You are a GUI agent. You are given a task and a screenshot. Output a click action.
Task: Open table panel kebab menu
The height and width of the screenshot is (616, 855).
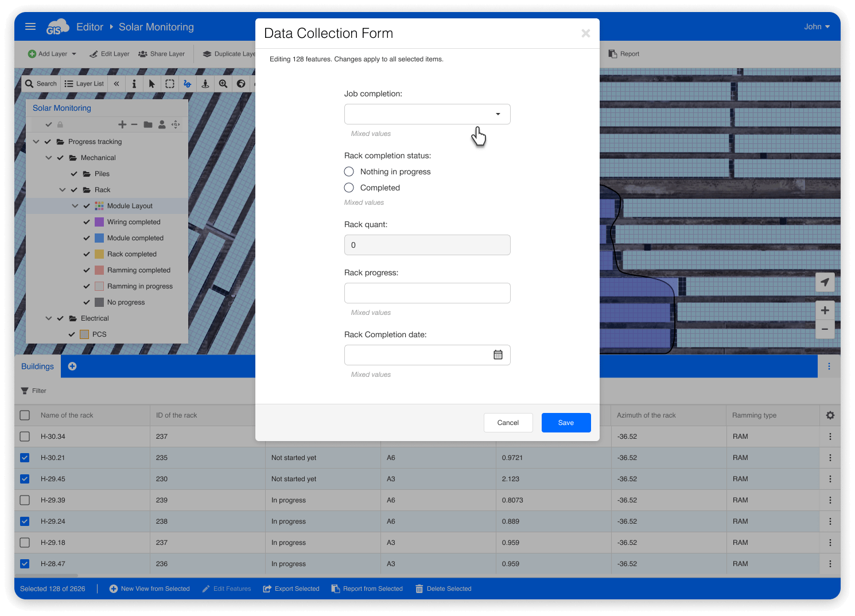coord(829,366)
